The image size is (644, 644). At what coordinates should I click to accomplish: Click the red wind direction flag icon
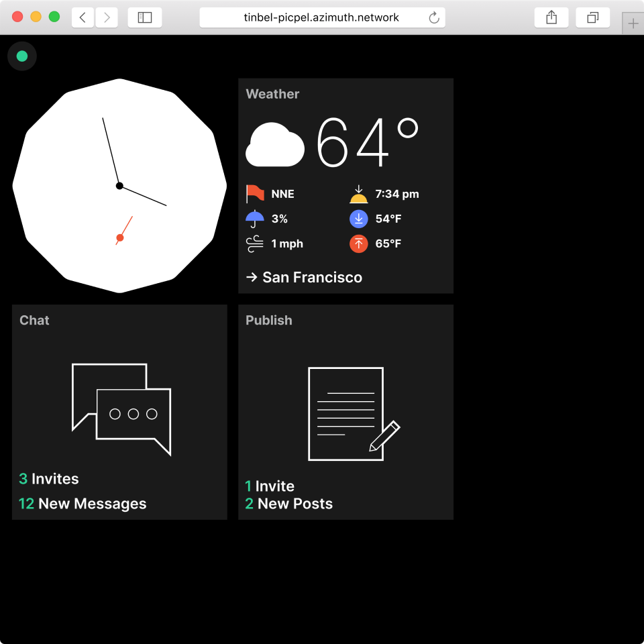(255, 194)
